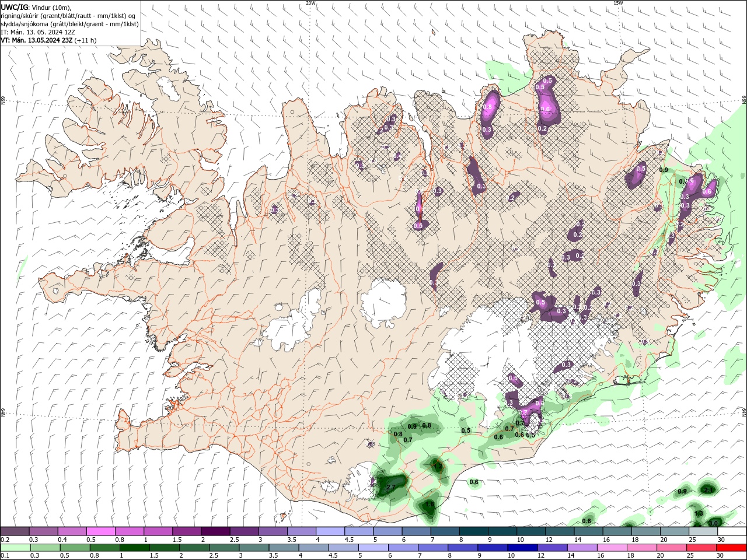Click the '1.2' rain value above the 1.8 cell
The height and width of the screenshot is (560, 747).
pyautogui.click(x=437, y=466)
